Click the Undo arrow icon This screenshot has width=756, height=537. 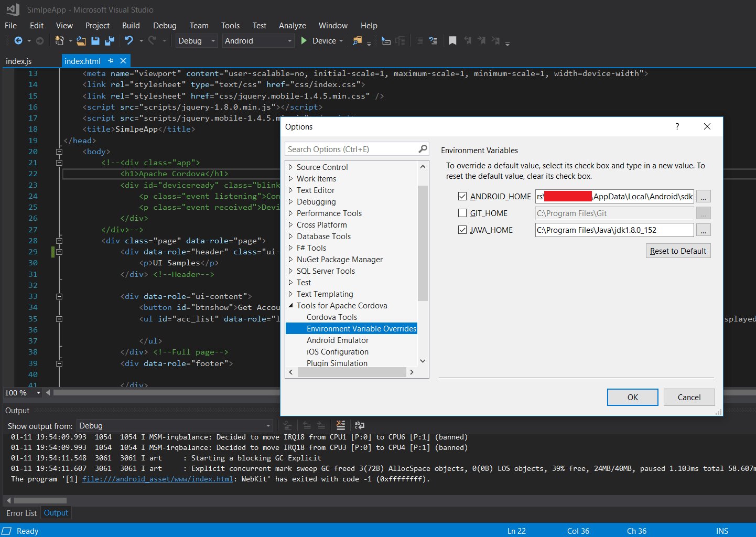click(128, 41)
